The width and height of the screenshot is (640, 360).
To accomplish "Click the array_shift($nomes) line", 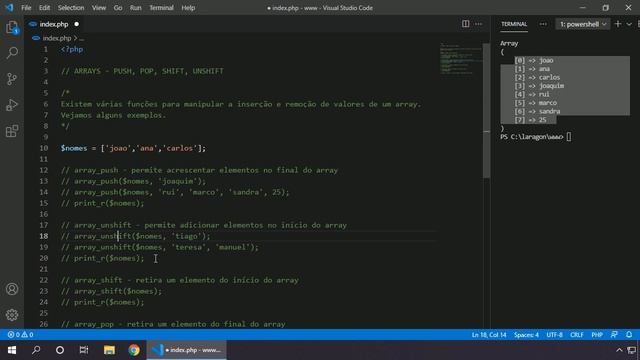I will pyautogui.click(x=111, y=291).
